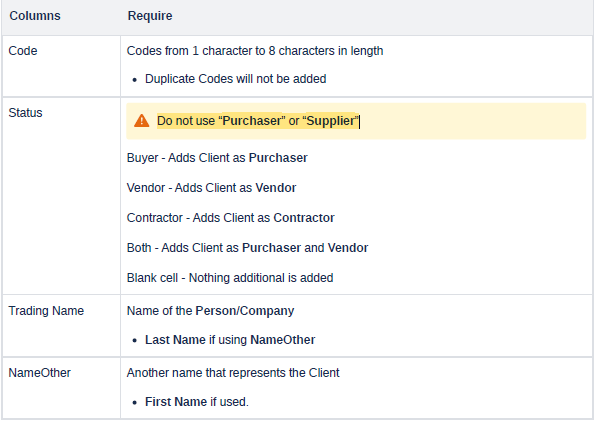Viewport: 595px width, 422px height.
Task: Click the Code row label cell
Action: 61,66
